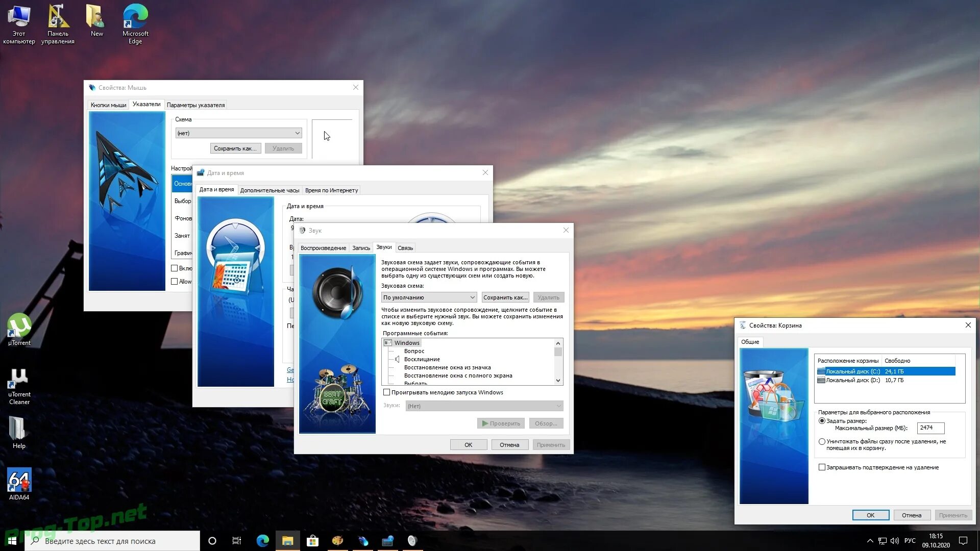Select the destroy files immediately radio option
Image resolution: width=980 pixels, height=551 pixels.
(x=822, y=442)
